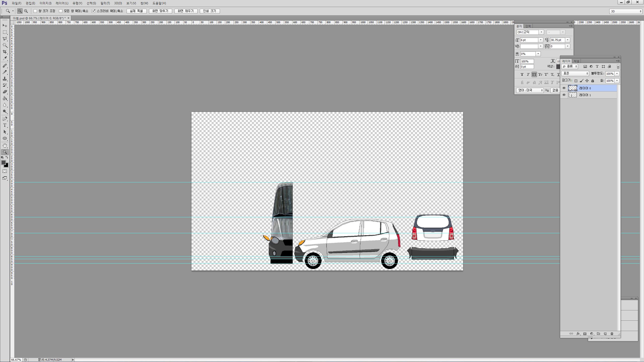Enable the 모든 창 확대/축소 checkbox
Image resolution: width=644 pixels, height=362 pixels.
[x=61, y=11]
